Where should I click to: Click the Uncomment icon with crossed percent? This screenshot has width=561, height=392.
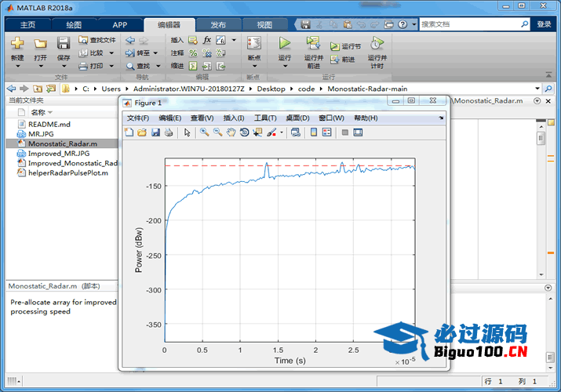coord(207,53)
